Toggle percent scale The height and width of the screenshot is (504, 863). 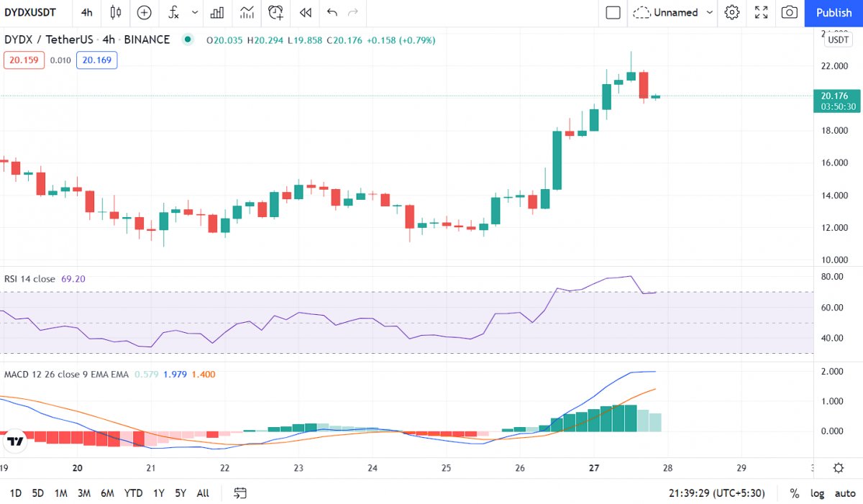pos(794,493)
